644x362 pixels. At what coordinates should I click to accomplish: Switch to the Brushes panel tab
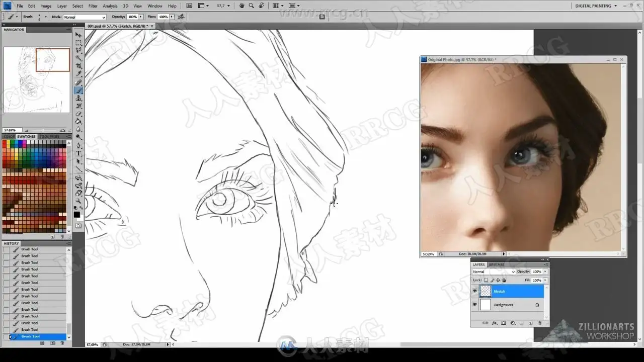(497, 264)
